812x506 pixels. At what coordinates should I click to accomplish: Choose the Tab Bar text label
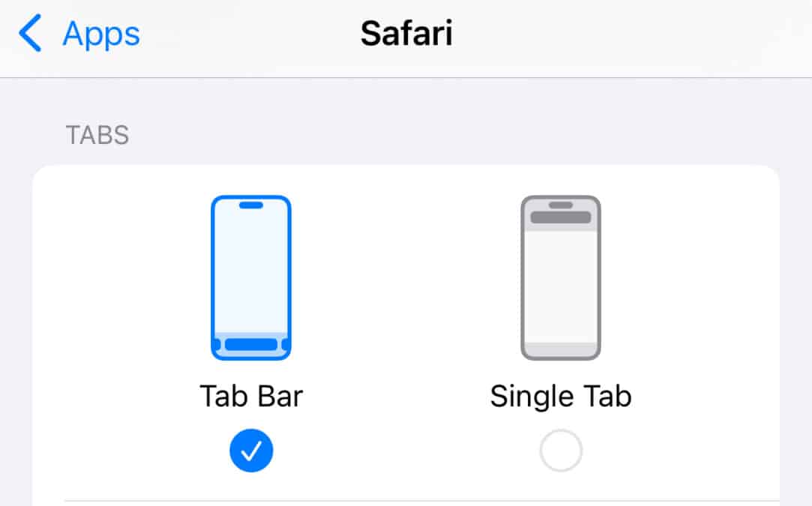pyautogui.click(x=251, y=397)
